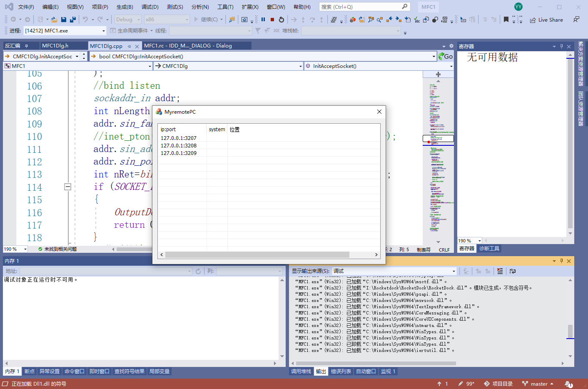This screenshot has height=389, width=588.
Task: Refresh the memory address with reload icon
Action: click(198, 271)
